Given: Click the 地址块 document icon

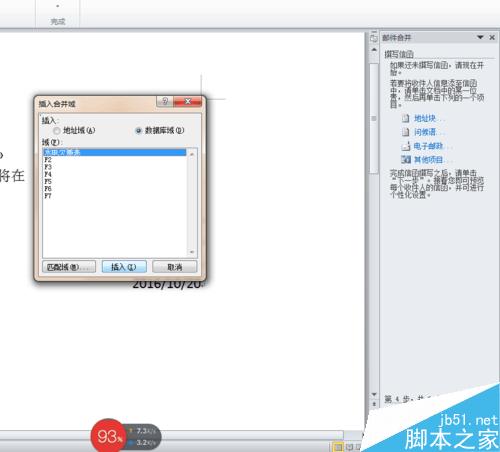Looking at the screenshot, I should 406,118.
